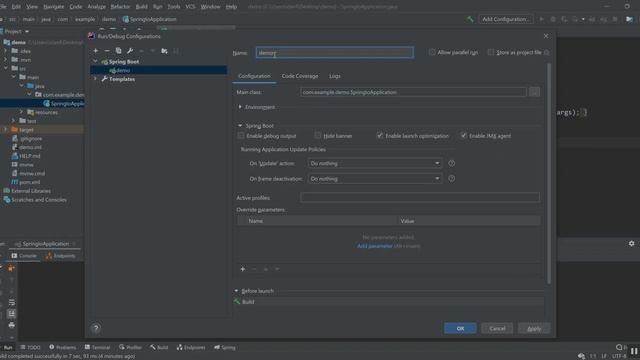Image resolution: width=640 pixels, height=360 pixels.
Task: Expand the target folder in Project tree
Action: 6,130
